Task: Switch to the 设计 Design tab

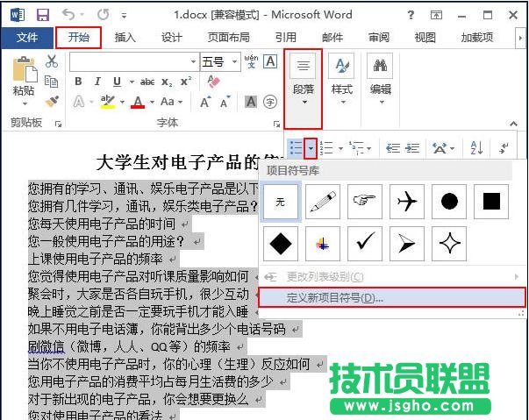Action: pos(172,37)
